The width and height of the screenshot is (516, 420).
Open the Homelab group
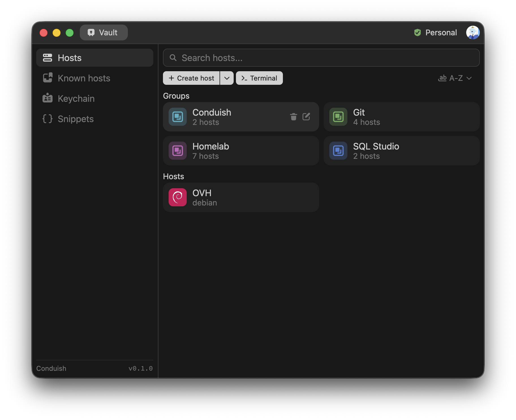[x=241, y=151]
